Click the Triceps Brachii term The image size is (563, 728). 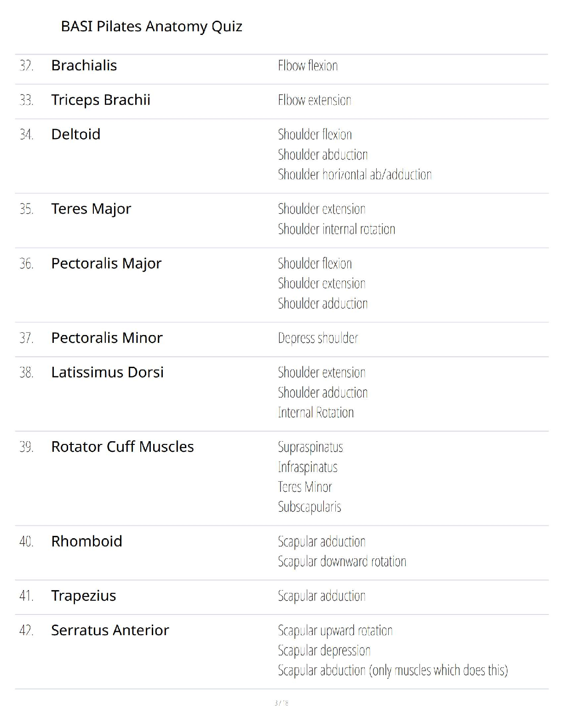100,100
